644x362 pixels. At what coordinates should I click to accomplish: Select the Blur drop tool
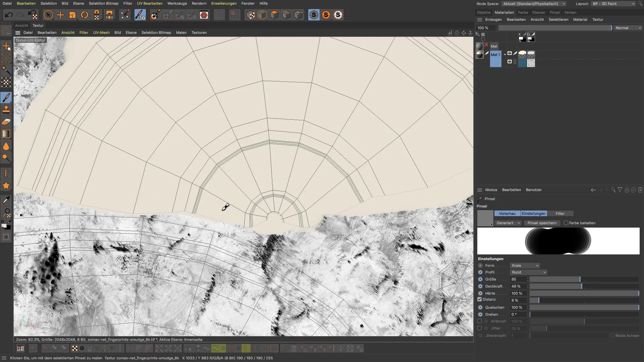6,146
